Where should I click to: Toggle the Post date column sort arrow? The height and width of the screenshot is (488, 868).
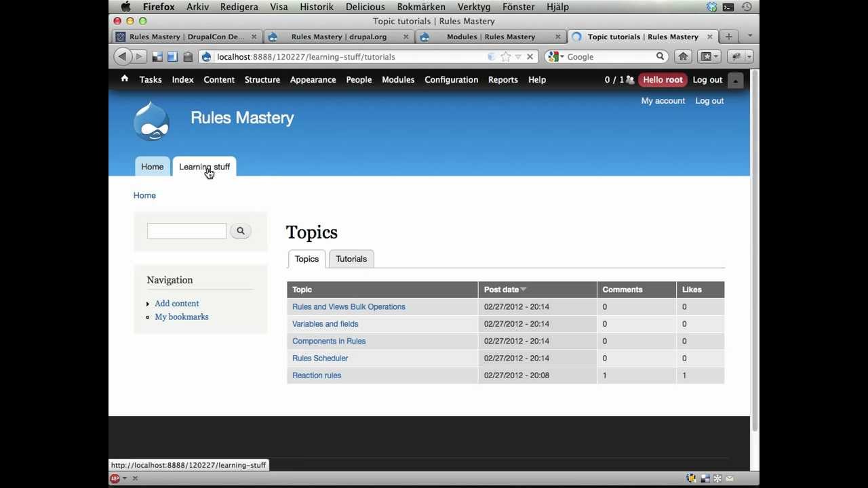(524, 289)
